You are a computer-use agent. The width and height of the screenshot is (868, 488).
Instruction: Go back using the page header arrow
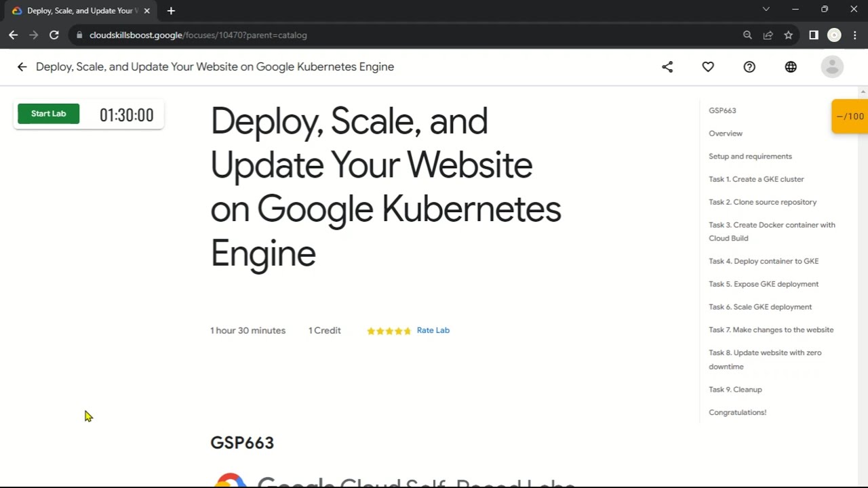[22, 66]
